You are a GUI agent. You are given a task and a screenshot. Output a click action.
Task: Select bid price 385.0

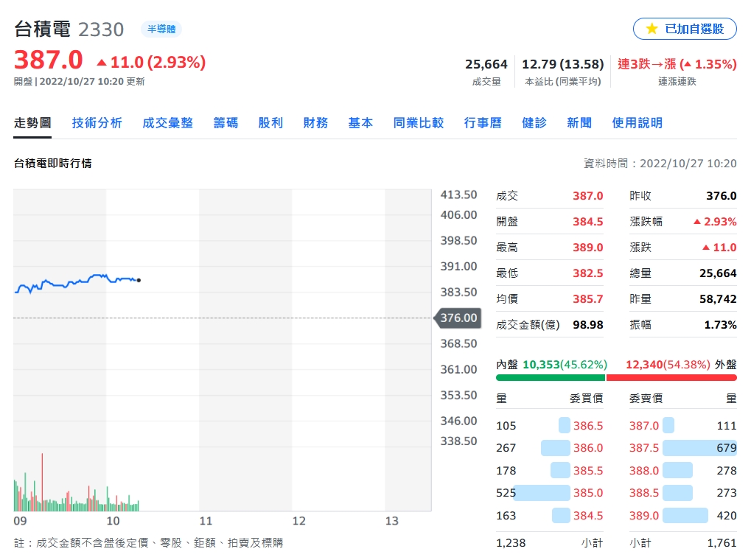pyautogui.click(x=588, y=493)
